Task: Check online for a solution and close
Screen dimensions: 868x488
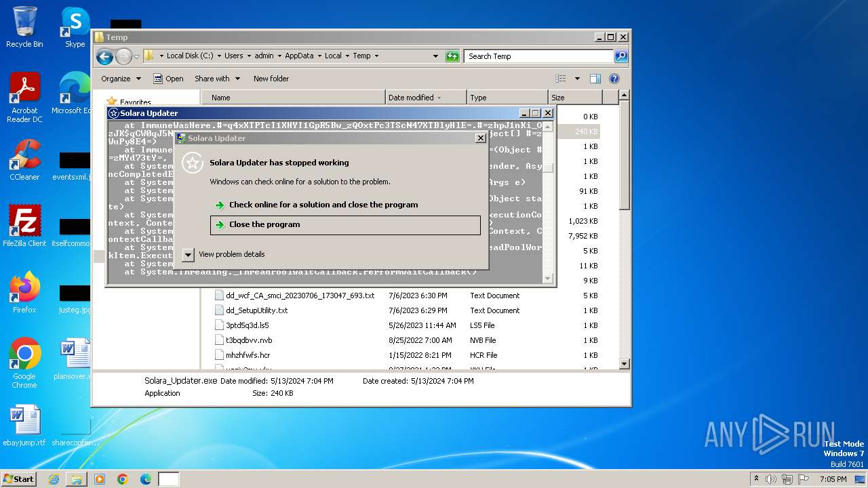Action: (345, 205)
